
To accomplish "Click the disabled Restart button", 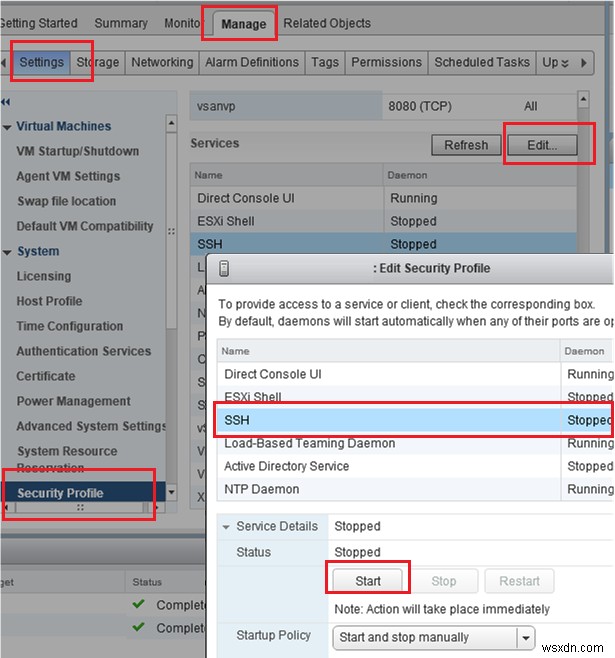I will (x=519, y=581).
